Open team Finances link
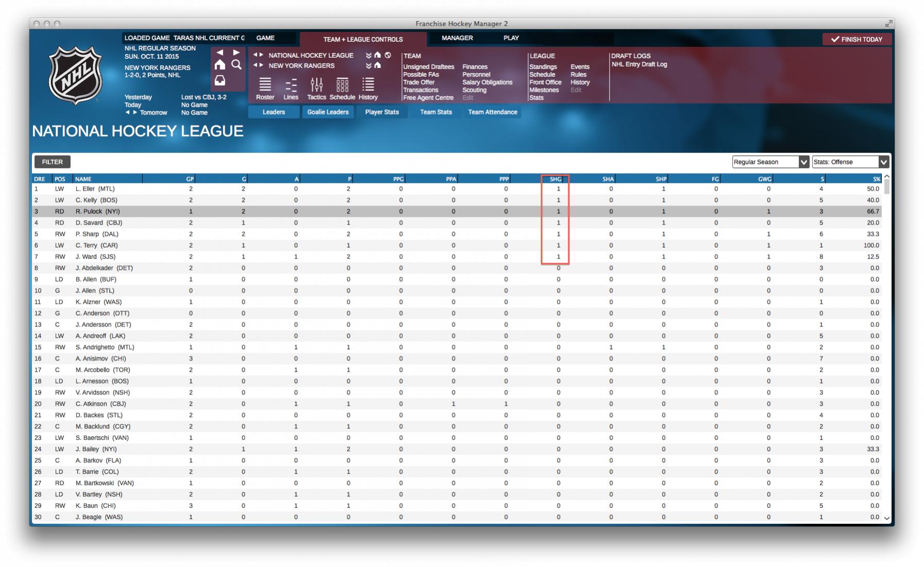This screenshot has width=924, height=567. point(475,67)
